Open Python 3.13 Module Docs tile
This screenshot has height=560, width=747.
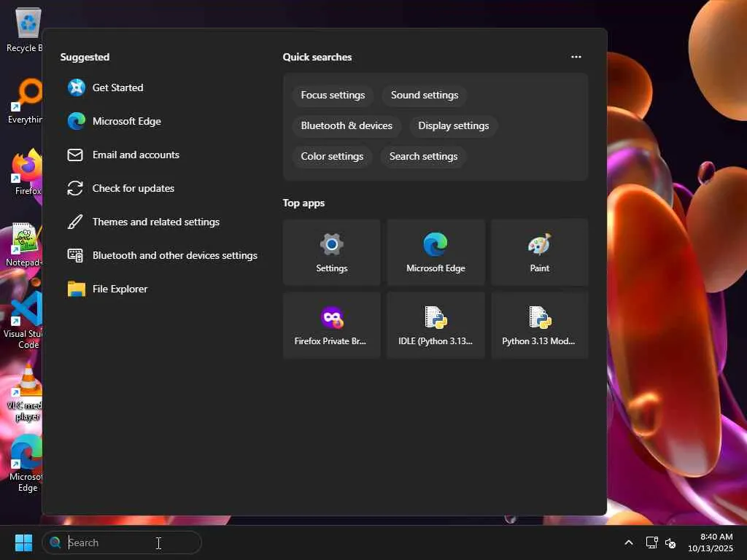pyautogui.click(x=539, y=325)
